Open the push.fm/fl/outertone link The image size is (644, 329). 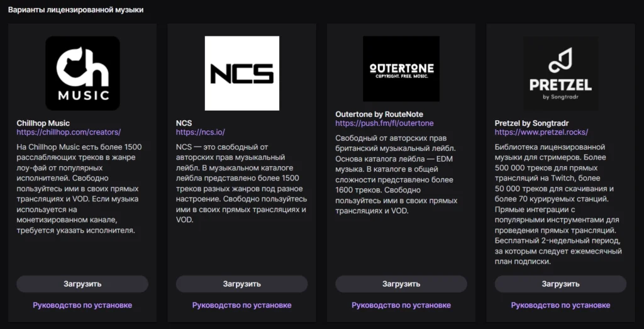point(384,123)
